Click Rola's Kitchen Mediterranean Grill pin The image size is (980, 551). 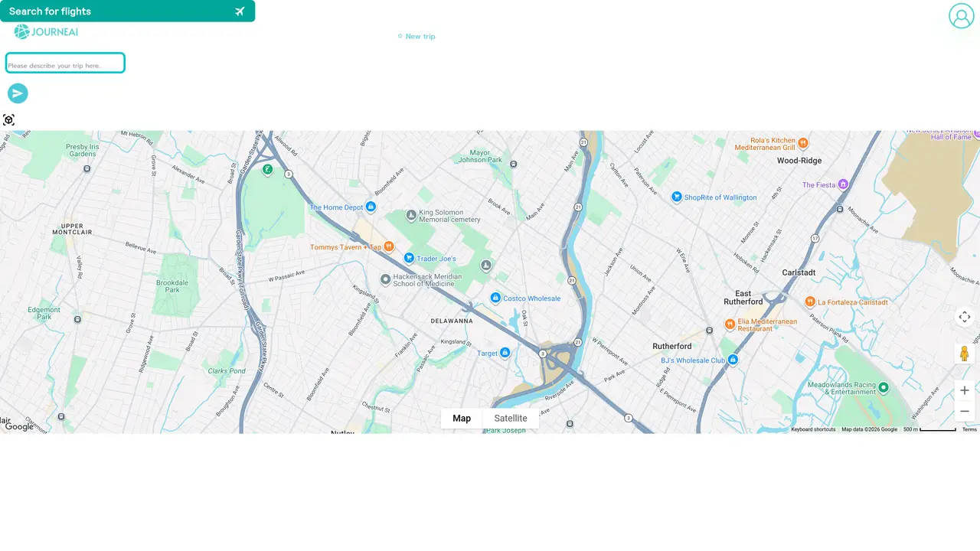802,142
